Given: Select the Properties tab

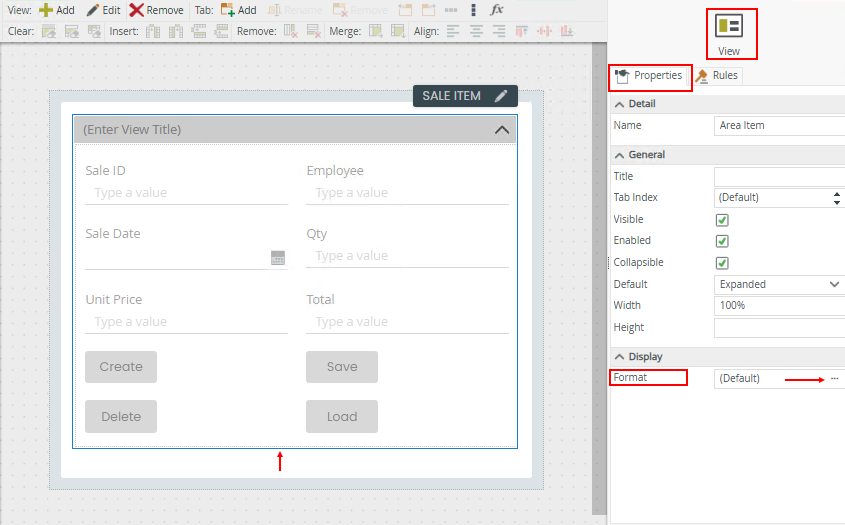Looking at the screenshot, I should (x=649, y=76).
